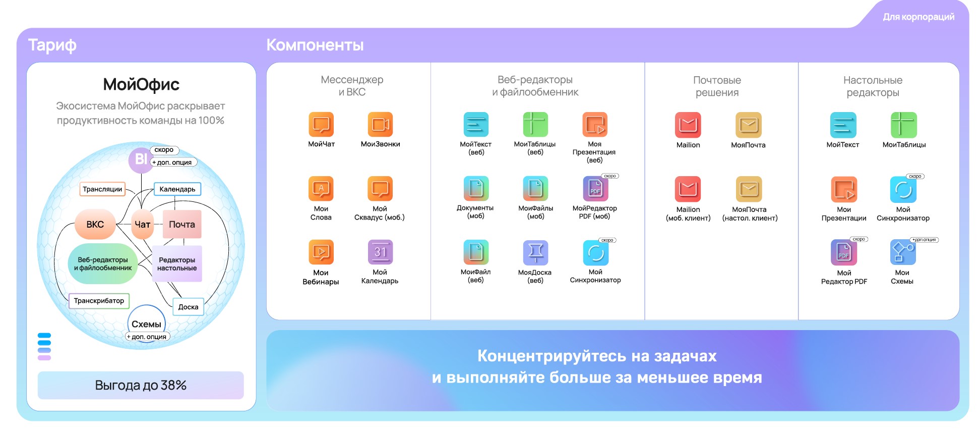Click the Выгода до 38% button

click(x=141, y=385)
